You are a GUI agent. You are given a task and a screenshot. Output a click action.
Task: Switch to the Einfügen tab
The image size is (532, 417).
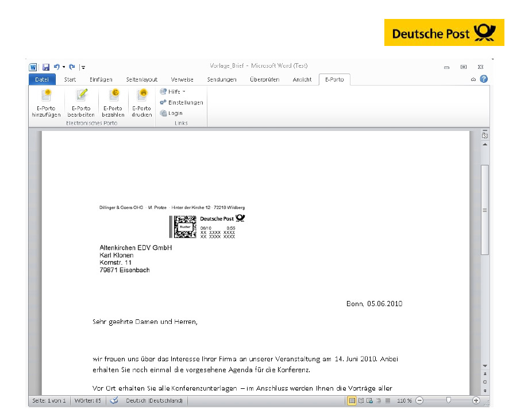coord(101,79)
